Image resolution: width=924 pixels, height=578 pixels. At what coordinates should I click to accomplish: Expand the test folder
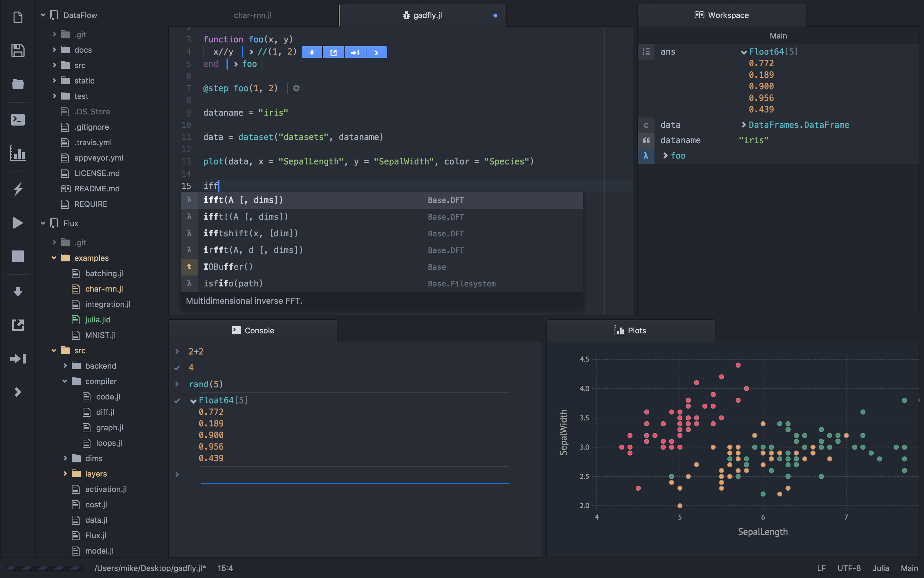point(54,96)
